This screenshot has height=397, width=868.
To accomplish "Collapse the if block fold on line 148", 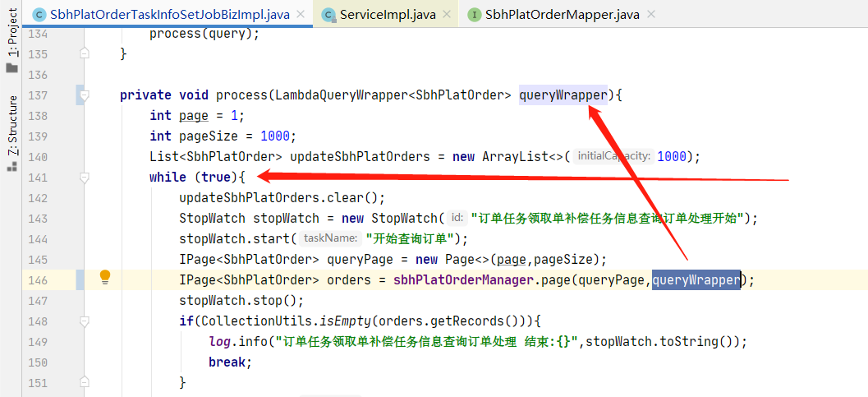I will [x=84, y=321].
